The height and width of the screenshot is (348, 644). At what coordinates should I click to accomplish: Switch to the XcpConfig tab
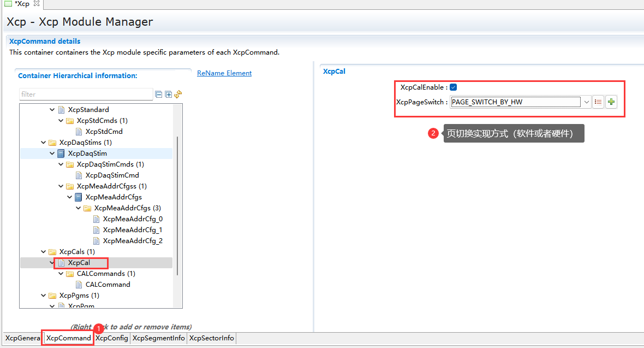[112, 338]
